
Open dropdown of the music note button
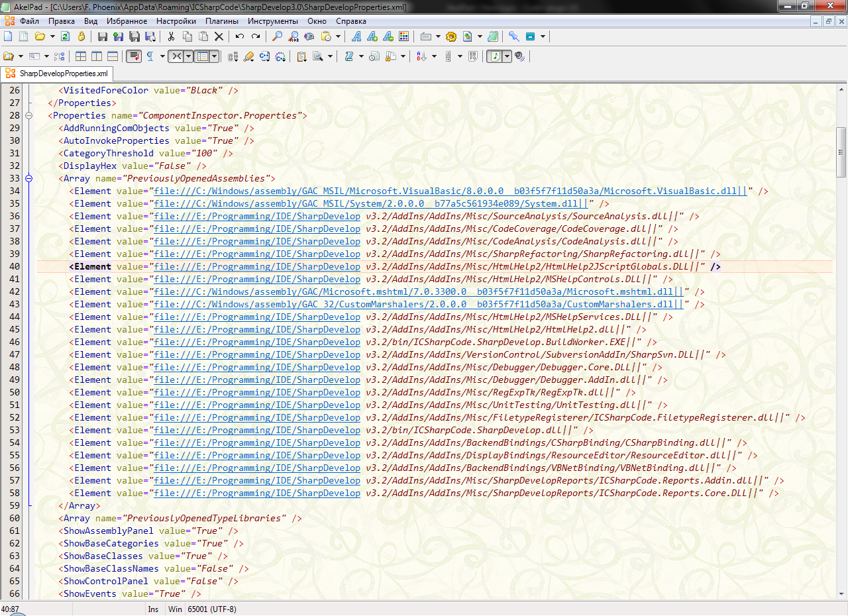(x=507, y=56)
